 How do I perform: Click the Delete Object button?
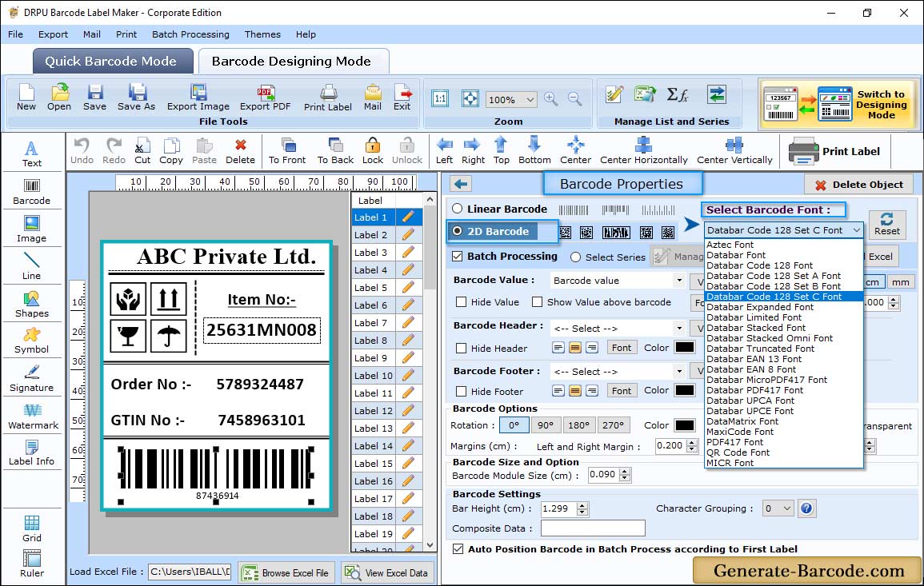point(858,185)
